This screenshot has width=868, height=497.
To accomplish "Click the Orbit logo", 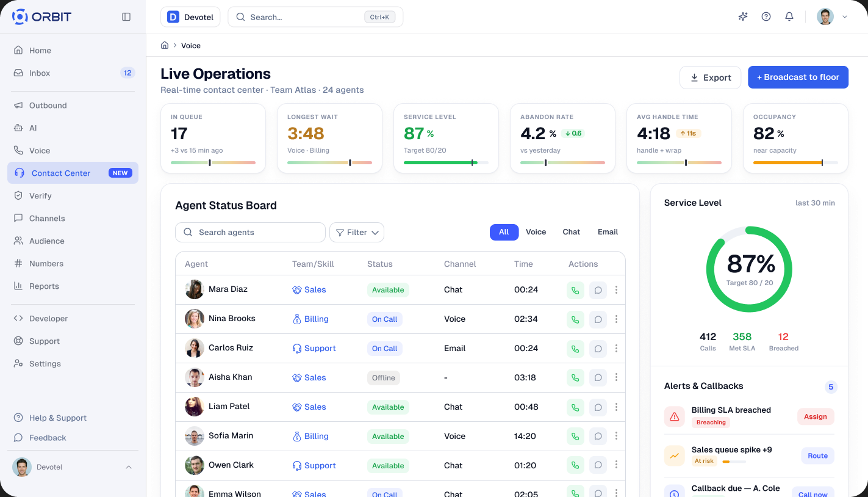I will 41,17.
